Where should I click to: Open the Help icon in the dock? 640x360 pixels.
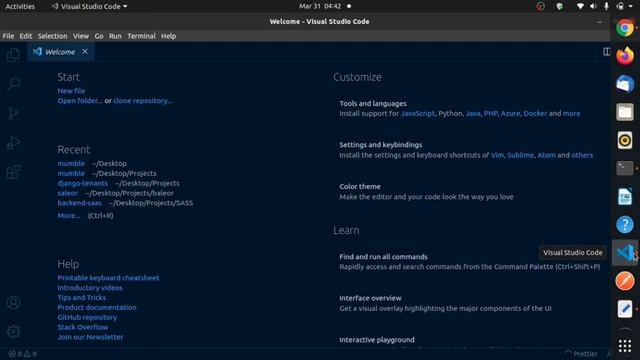(x=625, y=225)
